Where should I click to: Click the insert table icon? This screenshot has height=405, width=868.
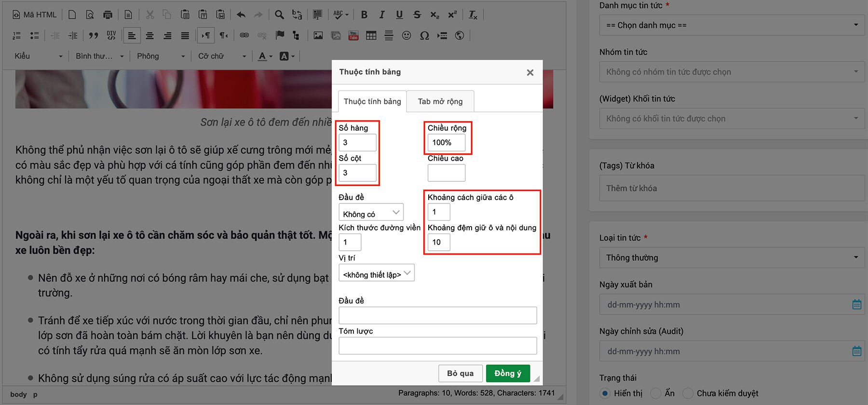pos(371,35)
